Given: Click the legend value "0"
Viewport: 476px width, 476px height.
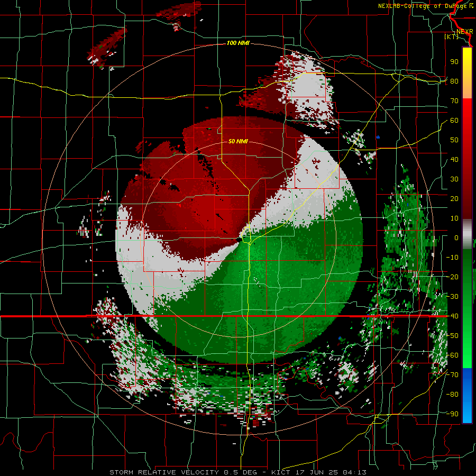Looking at the screenshot, I should coord(456,238).
